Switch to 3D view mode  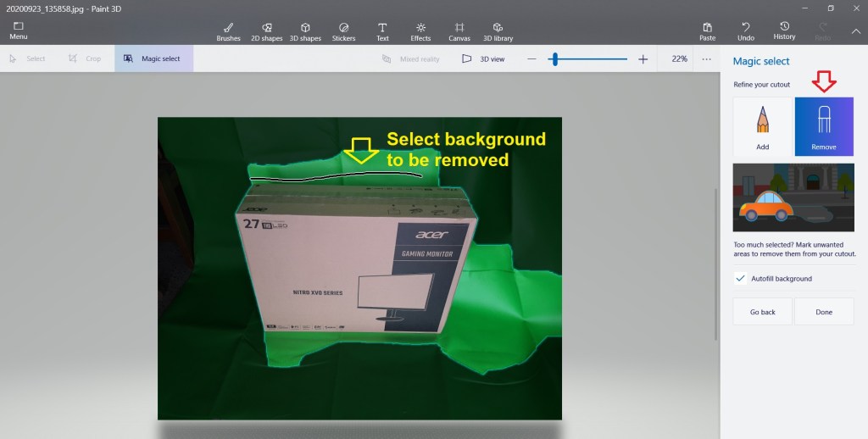[483, 59]
